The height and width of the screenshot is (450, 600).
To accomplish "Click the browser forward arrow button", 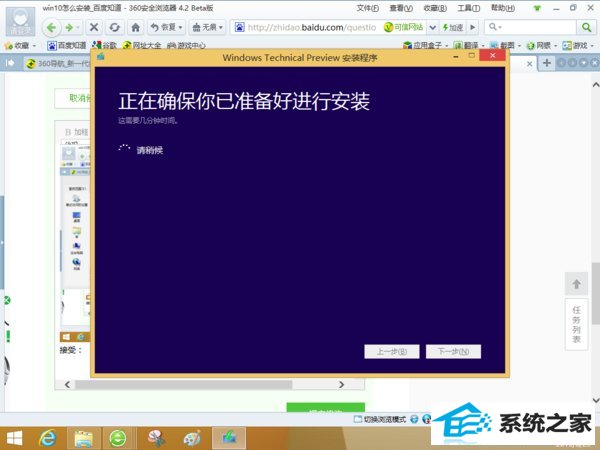I will [70, 27].
